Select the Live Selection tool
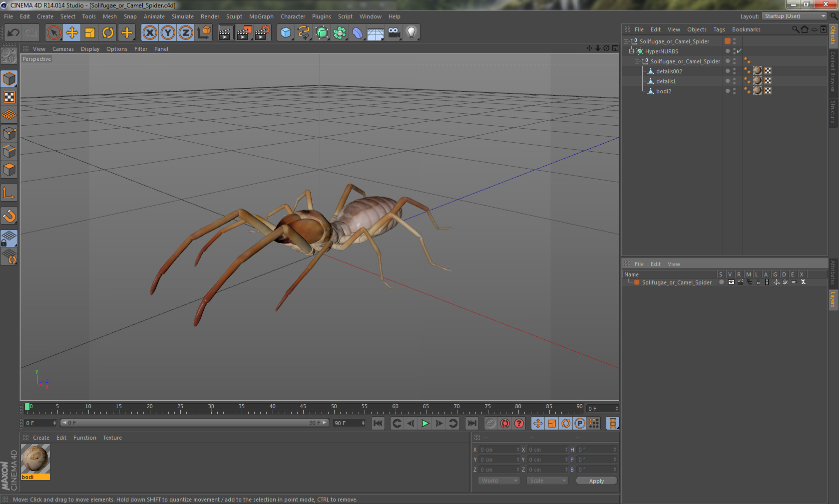The height and width of the screenshot is (504, 839). [x=53, y=33]
